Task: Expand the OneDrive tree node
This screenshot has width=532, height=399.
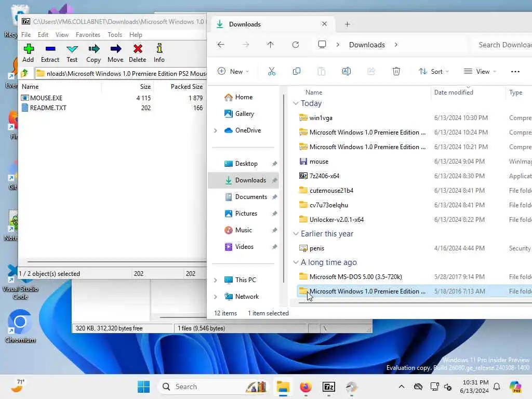Action: coord(216,130)
